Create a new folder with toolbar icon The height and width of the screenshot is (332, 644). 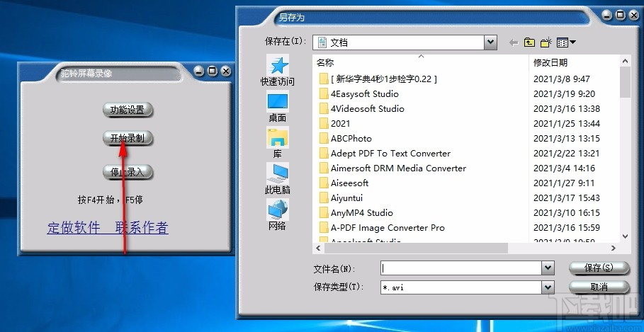coord(546,42)
